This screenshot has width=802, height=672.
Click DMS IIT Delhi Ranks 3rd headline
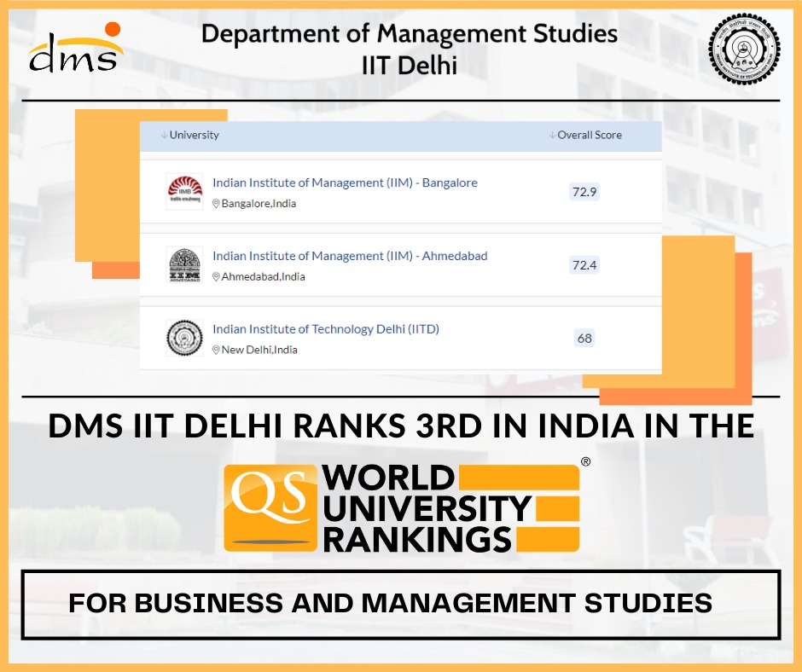(401, 426)
